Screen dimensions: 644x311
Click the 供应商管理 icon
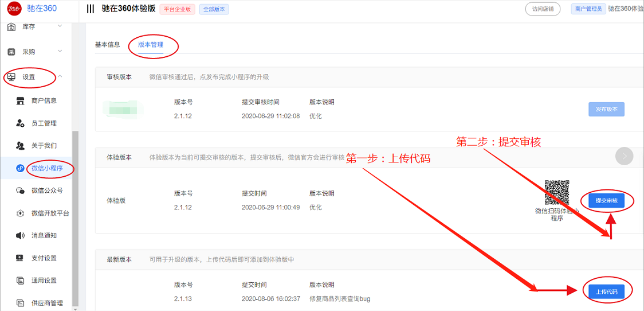click(19, 303)
